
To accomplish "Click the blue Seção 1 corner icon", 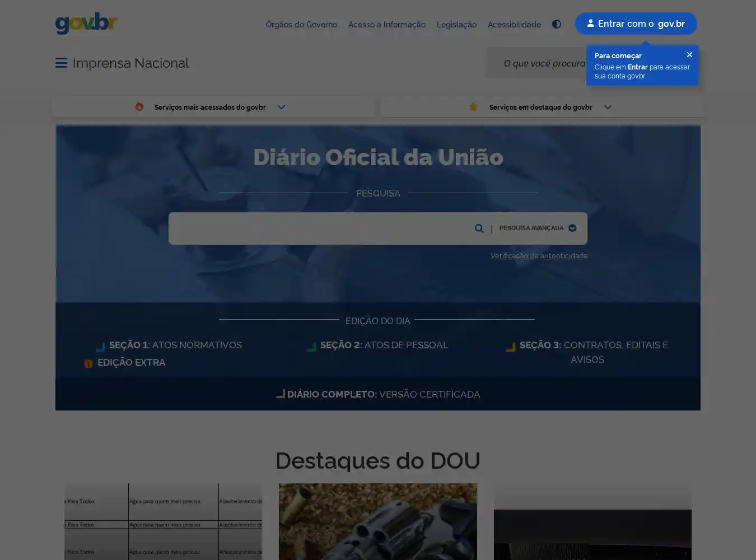I will tap(100, 347).
